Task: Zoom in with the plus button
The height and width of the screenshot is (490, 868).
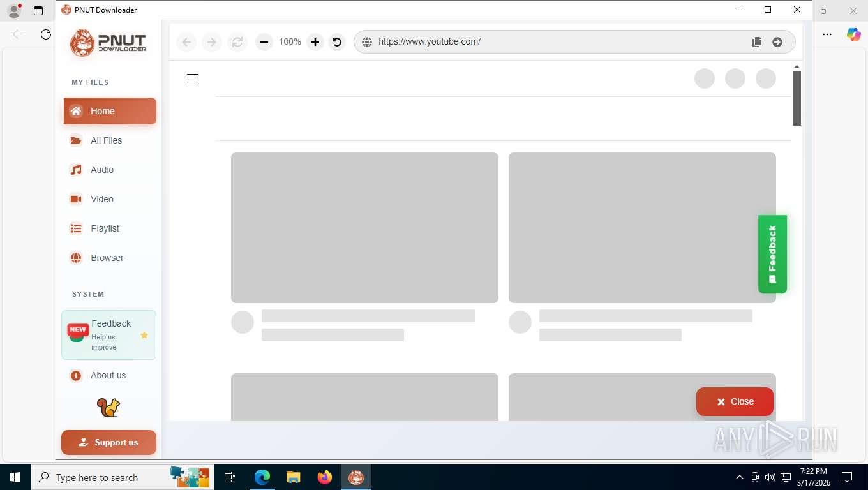Action: coord(315,42)
